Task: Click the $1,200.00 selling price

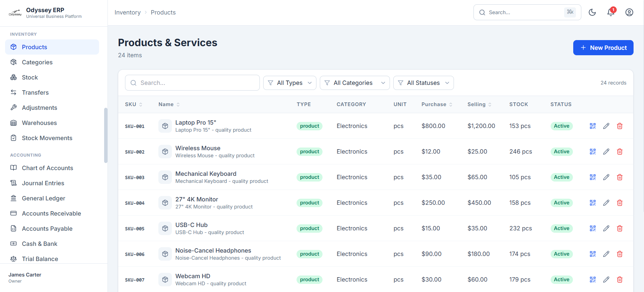Action: (x=481, y=126)
